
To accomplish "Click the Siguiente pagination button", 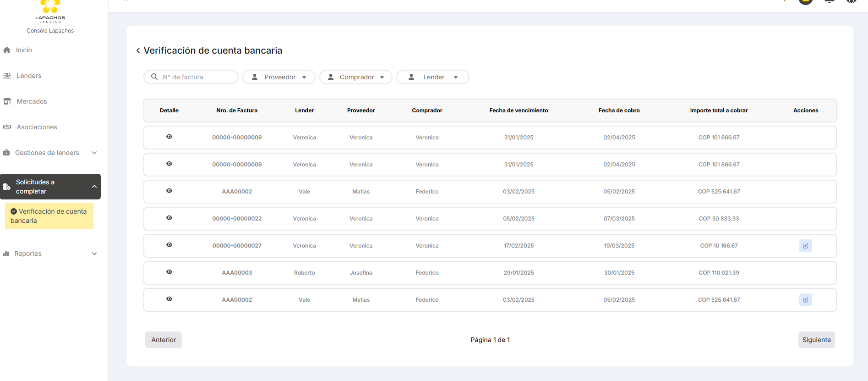I will [816, 340].
